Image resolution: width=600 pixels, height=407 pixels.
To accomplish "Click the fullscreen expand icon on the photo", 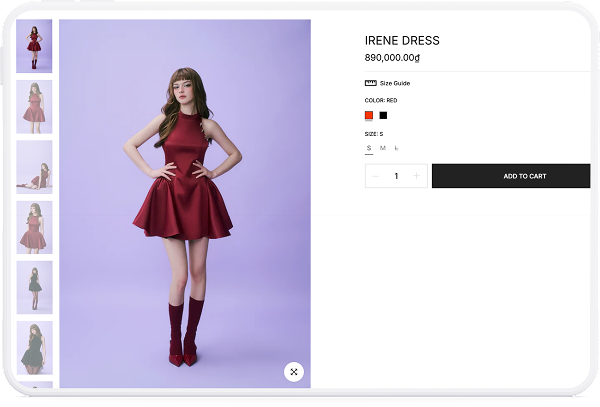I will click(294, 372).
